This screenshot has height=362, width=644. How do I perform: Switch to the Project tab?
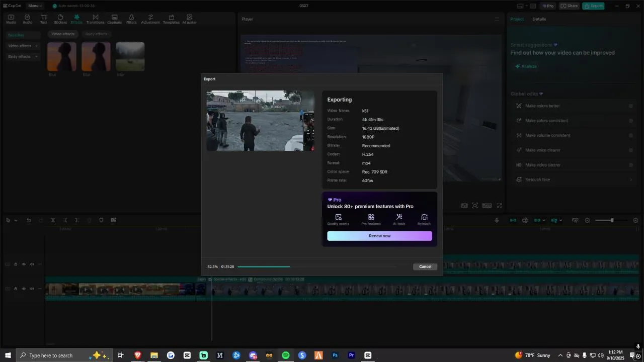[517, 19]
